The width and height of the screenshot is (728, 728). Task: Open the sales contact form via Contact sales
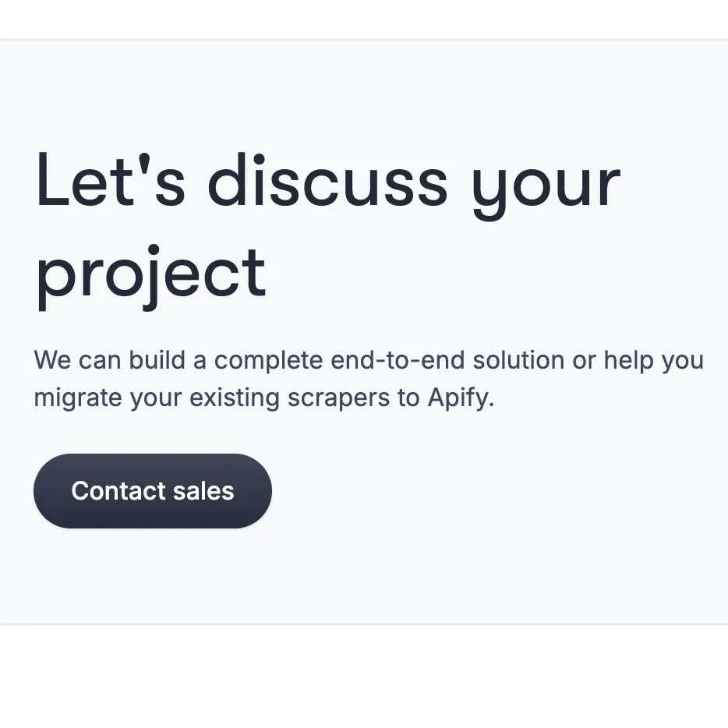click(x=152, y=491)
